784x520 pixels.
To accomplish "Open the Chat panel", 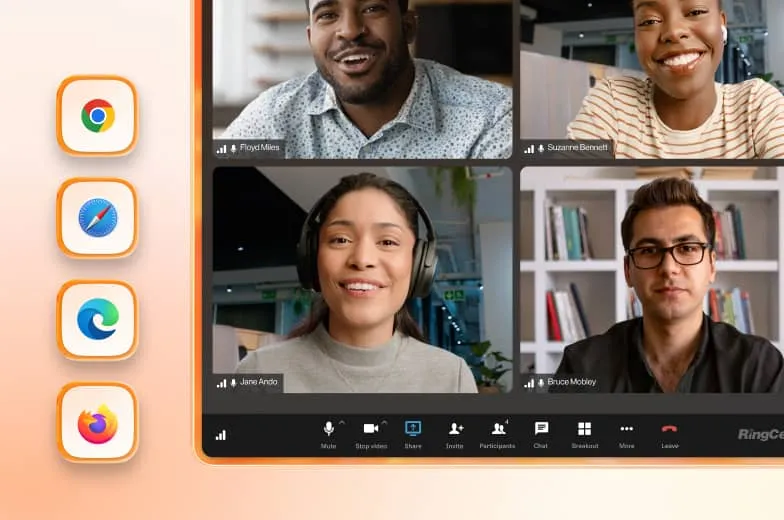I will click(x=540, y=434).
